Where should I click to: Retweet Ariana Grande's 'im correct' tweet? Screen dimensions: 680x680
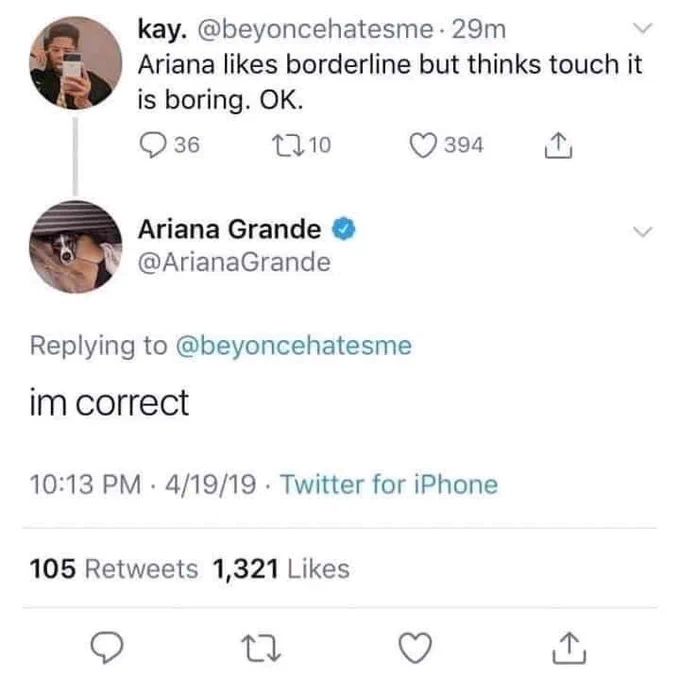(x=261, y=648)
